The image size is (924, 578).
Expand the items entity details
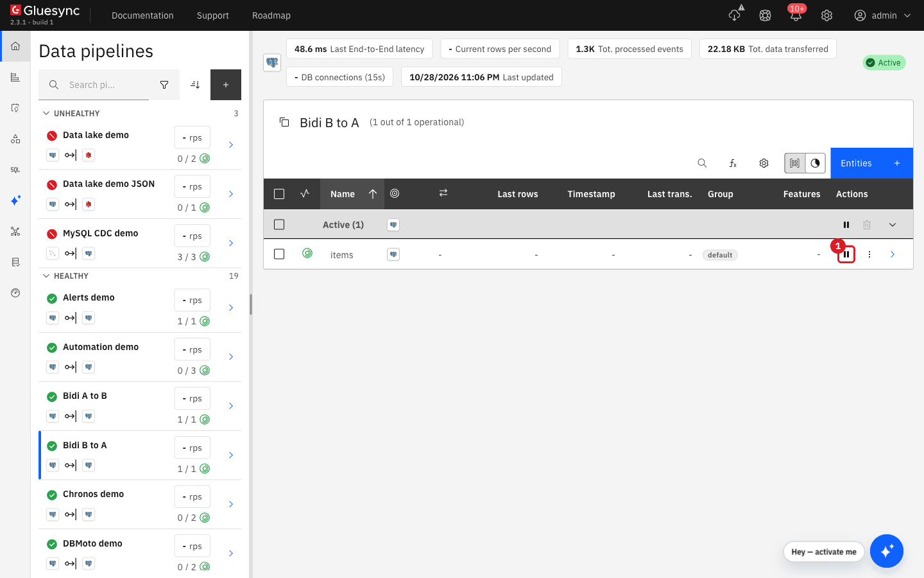pyautogui.click(x=893, y=254)
